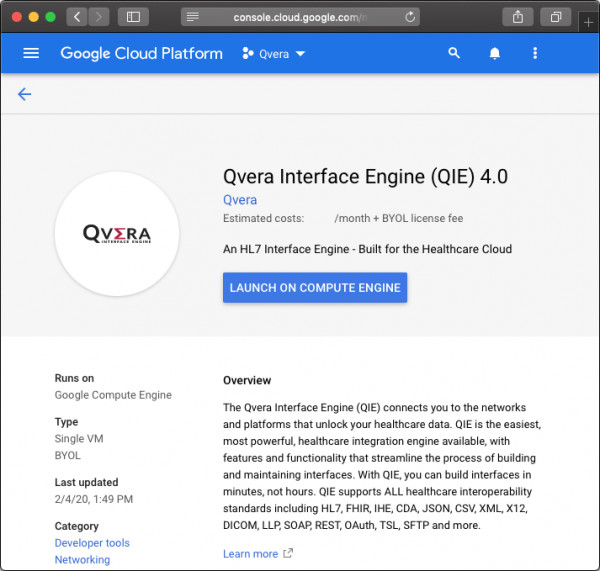600x571 pixels.
Task: Click the project hexagon icon beside Qvera
Action: click(248, 54)
